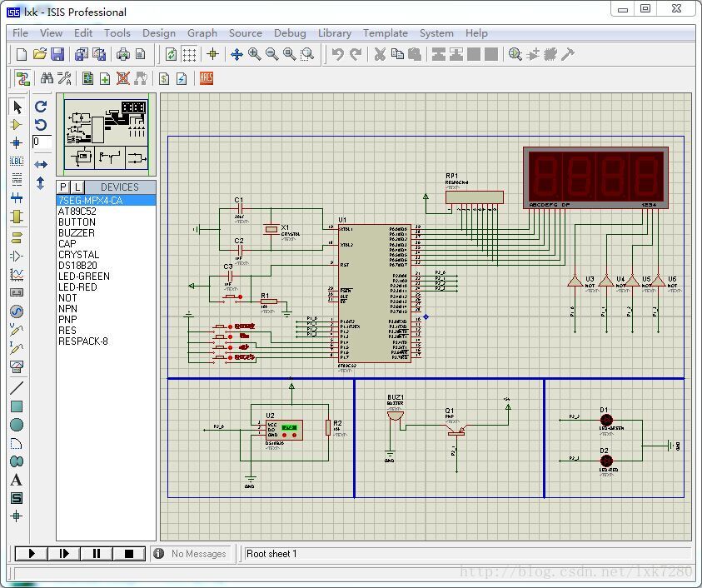The image size is (702, 588).
Task: Select the 2D box drawing tool
Action: click(x=17, y=406)
